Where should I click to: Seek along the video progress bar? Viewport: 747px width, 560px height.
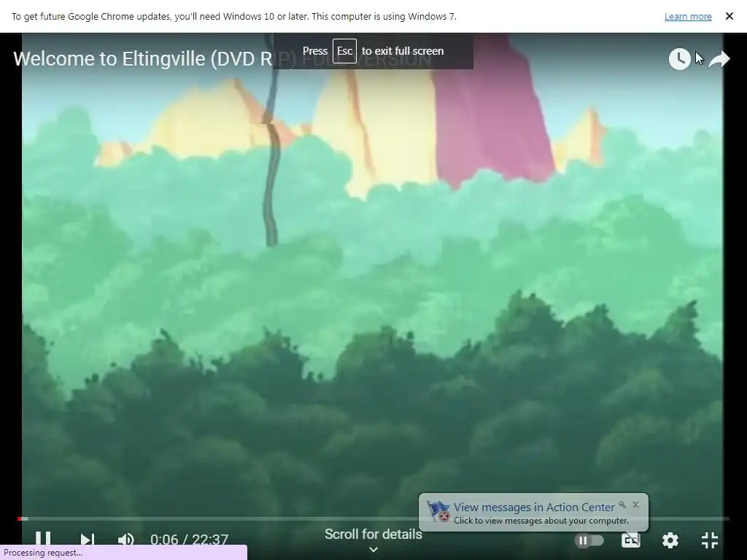coord(373,518)
